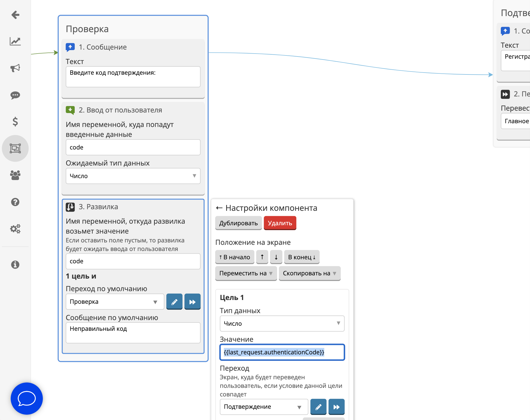
Task: Click the fast-forward icon next to Переход по умолчанию
Action: 193,301
